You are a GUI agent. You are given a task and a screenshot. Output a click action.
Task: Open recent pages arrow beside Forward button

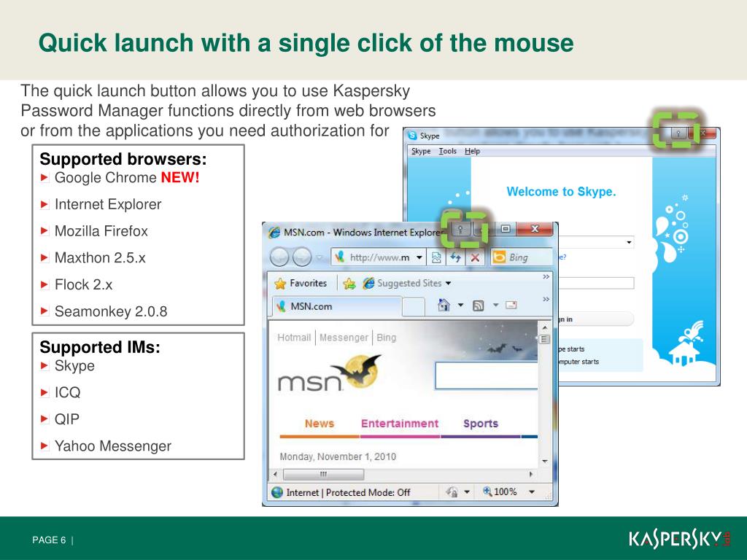(319, 257)
